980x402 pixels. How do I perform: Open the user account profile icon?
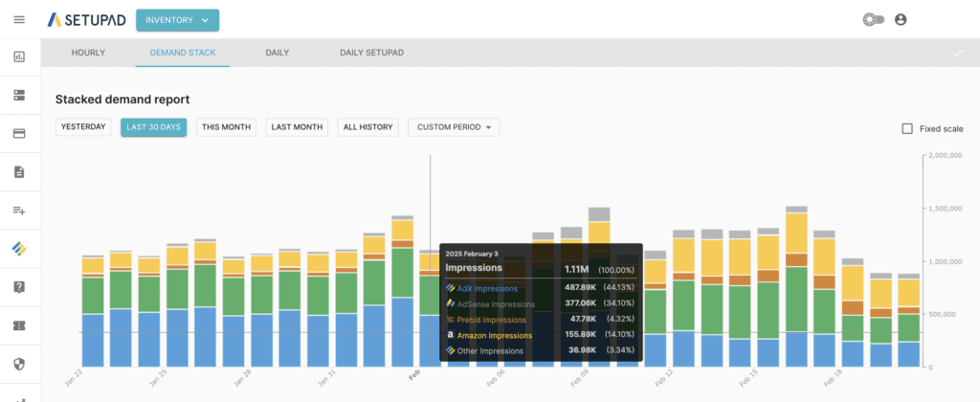(901, 19)
